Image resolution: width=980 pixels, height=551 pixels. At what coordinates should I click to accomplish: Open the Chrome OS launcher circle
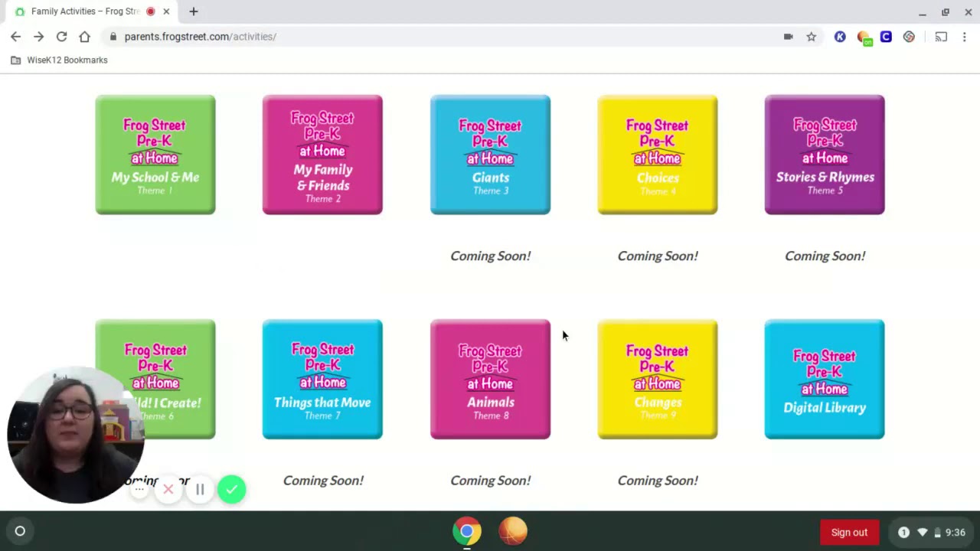20,531
